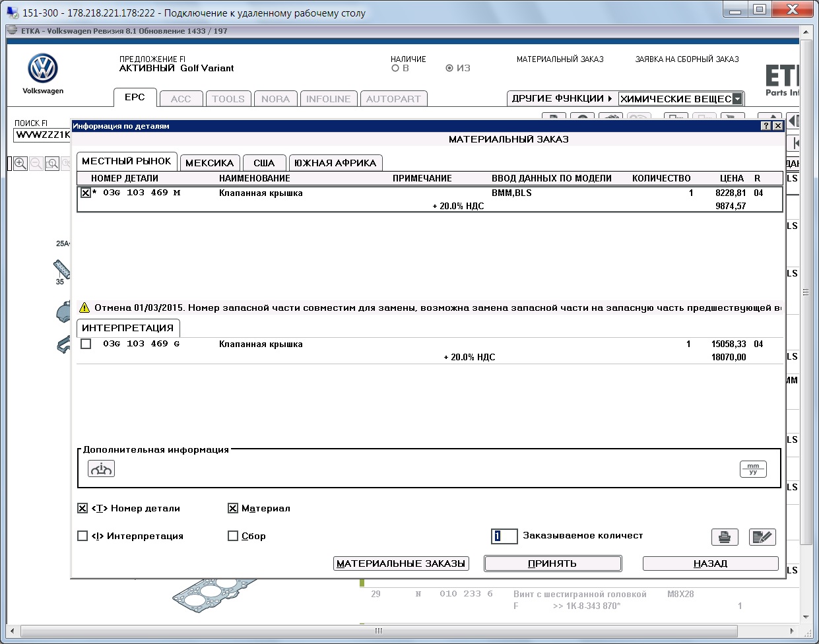Open the AUTOPART tab
The width and height of the screenshot is (819, 644).
(393, 99)
